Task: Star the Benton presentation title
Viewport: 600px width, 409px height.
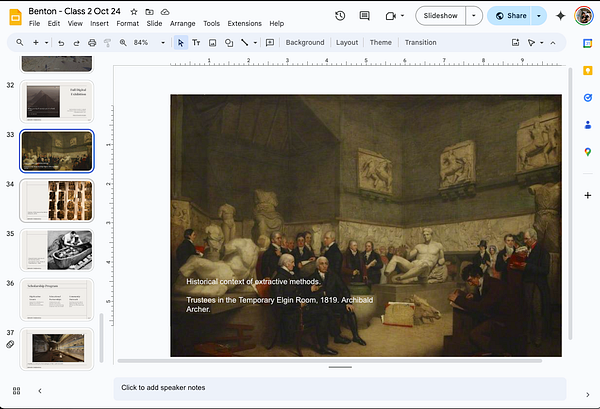Action: click(x=134, y=11)
